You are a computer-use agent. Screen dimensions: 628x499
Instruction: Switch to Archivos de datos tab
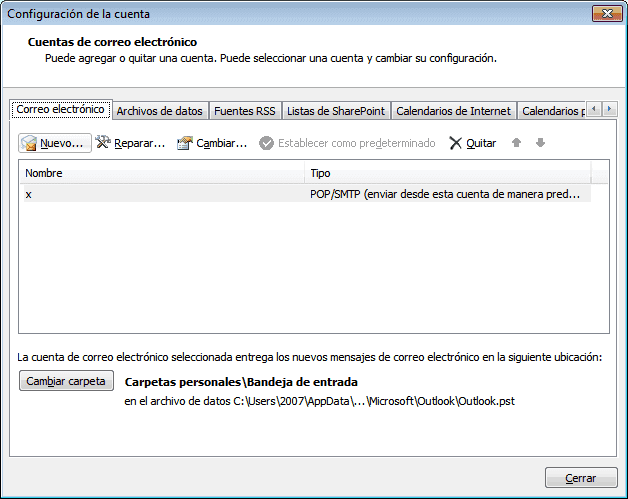(159, 111)
